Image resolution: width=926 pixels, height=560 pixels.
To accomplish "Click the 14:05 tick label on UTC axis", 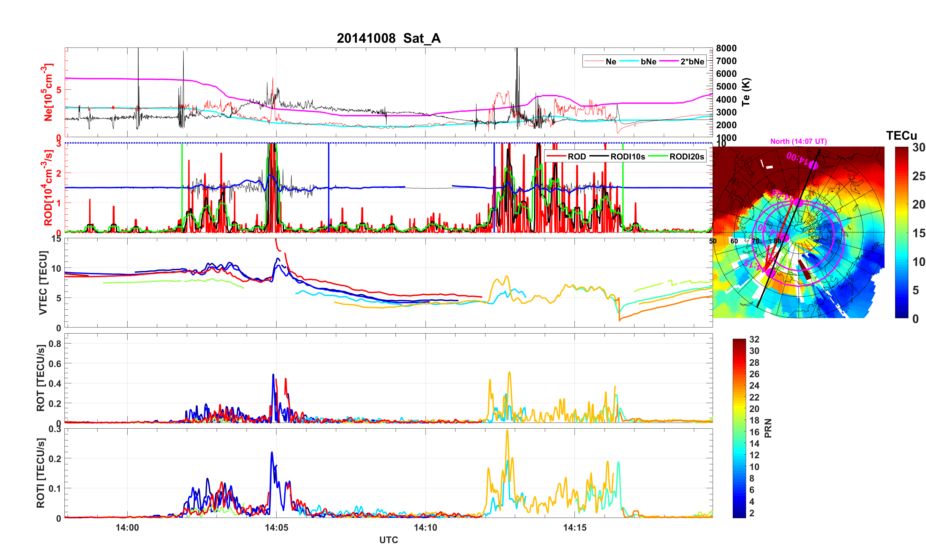I will (x=276, y=527).
